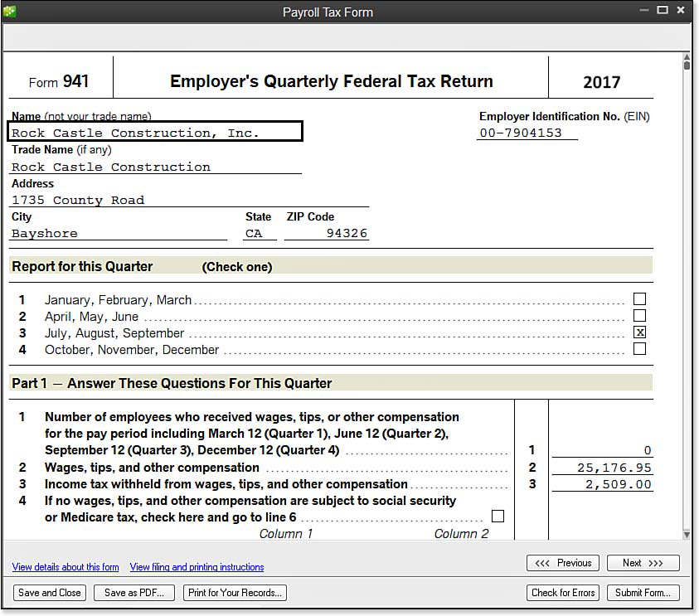Edit the Trade Name field
699x616 pixels.
pyautogui.click(x=155, y=167)
